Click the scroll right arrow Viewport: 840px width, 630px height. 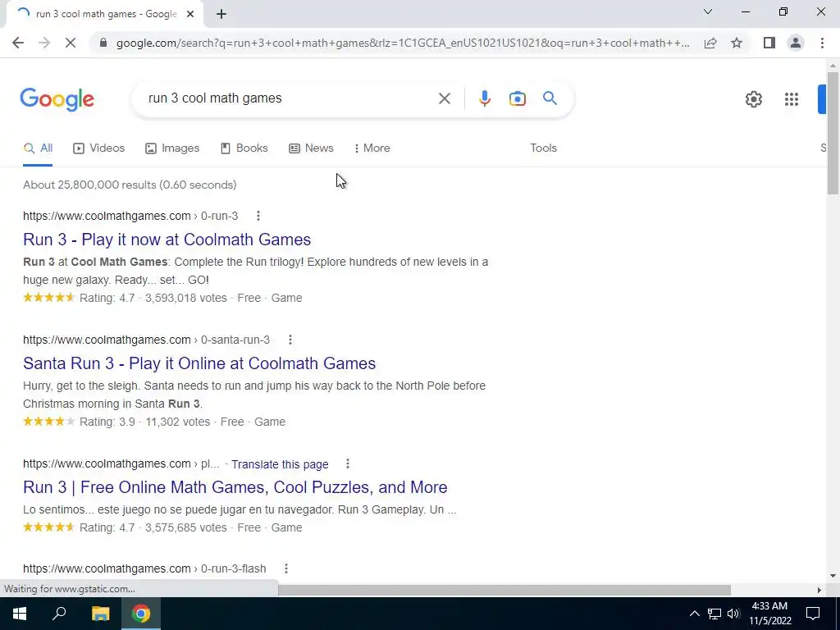[x=819, y=590]
